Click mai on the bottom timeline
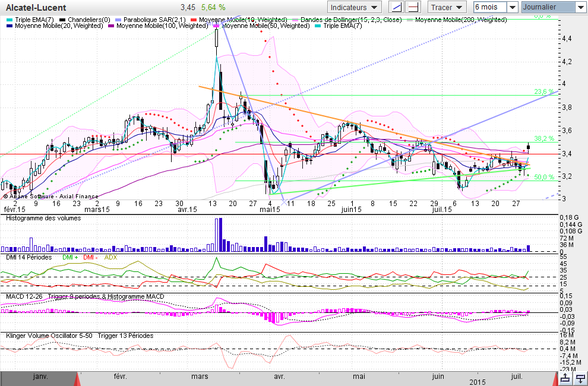The width and height of the screenshot is (588, 386). (x=359, y=376)
